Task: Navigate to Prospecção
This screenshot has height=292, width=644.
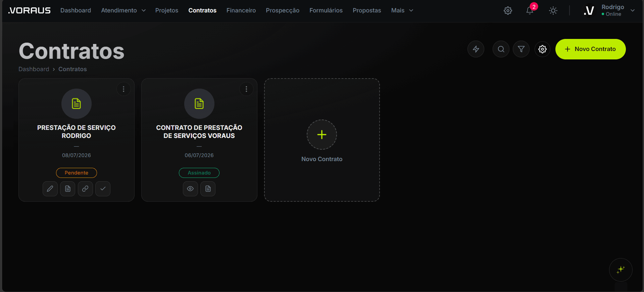Action: [283, 10]
